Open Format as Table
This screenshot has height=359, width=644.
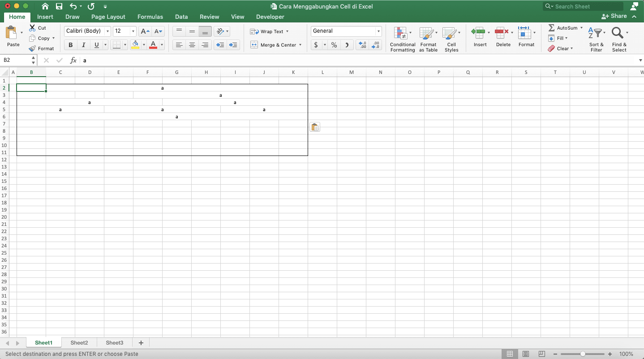[x=428, y=39]
